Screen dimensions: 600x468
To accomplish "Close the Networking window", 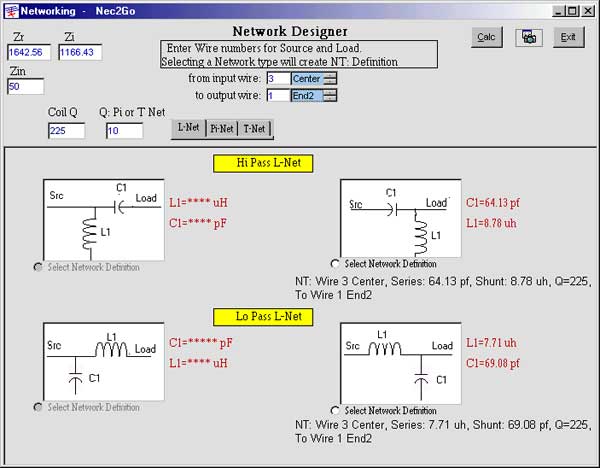I will coord(587,11).
